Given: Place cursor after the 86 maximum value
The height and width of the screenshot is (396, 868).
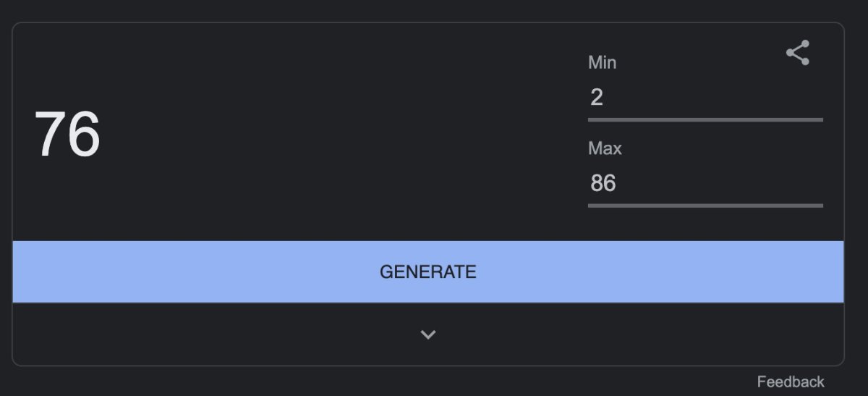Looking at the screenshot, I should pos(618,182).
